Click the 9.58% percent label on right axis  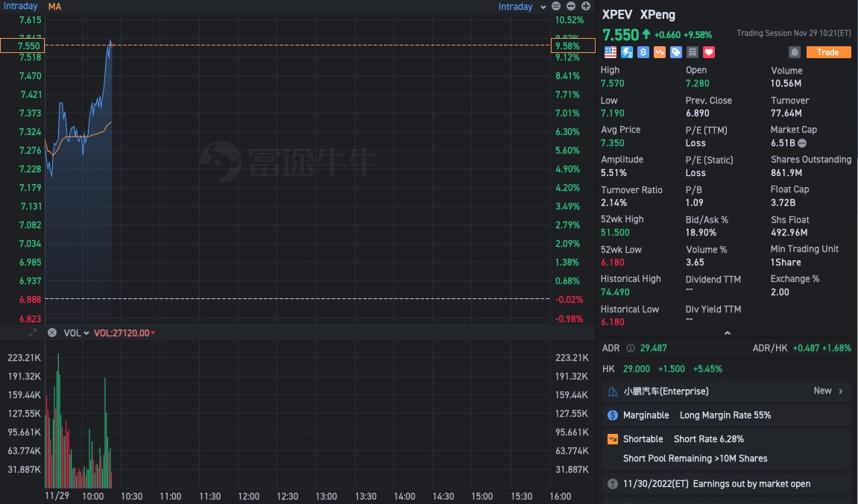pos(573,46)
